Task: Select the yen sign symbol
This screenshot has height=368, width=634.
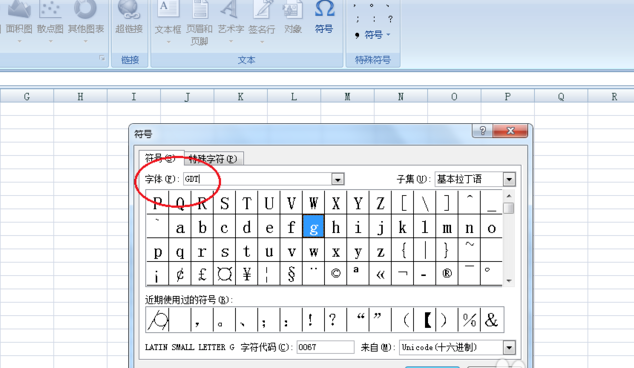Action: pyautogui.click(x=247, y=274)
